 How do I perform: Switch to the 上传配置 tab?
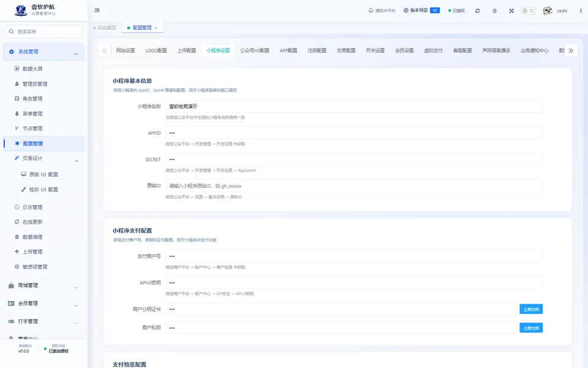click(187, 50)
